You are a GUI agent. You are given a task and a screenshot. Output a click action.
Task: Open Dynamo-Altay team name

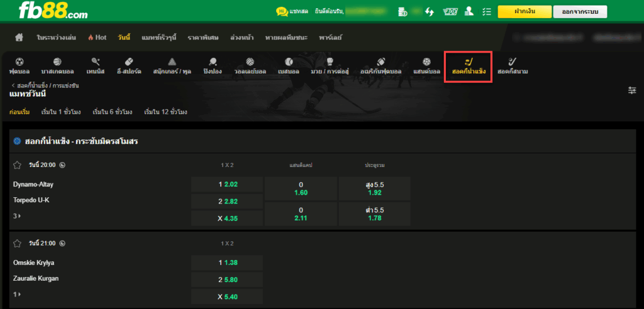(33, 184)
